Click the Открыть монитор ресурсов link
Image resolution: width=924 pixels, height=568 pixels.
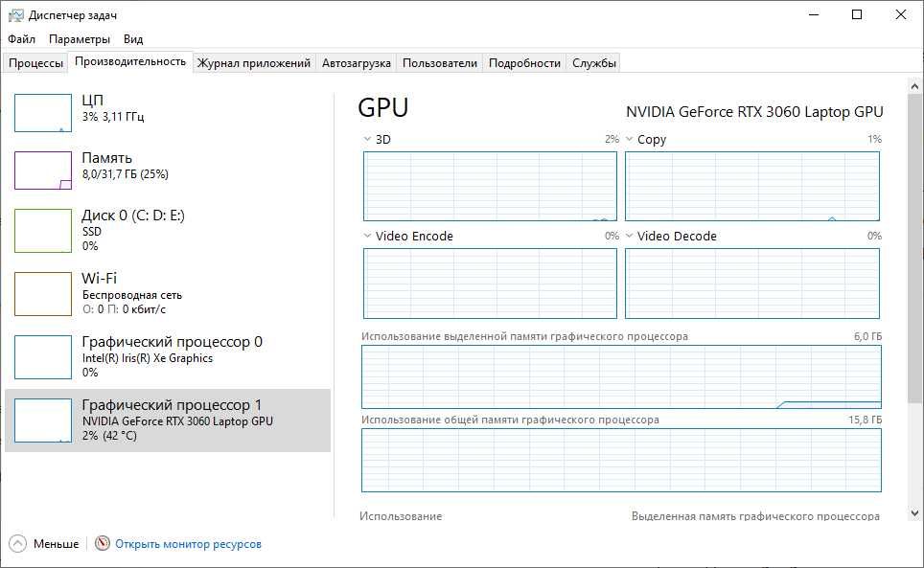188,543
